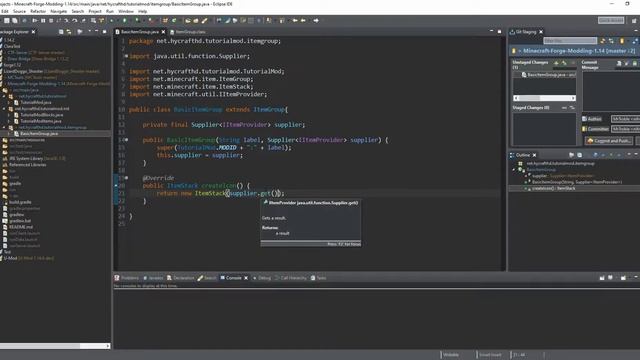Close the Package Explorer view tab

pos(33,32)
